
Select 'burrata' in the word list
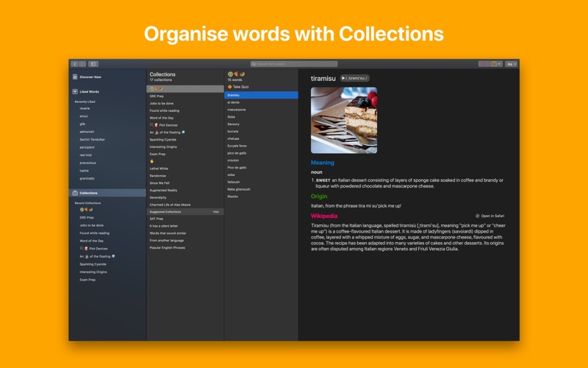tap(233, 132)
